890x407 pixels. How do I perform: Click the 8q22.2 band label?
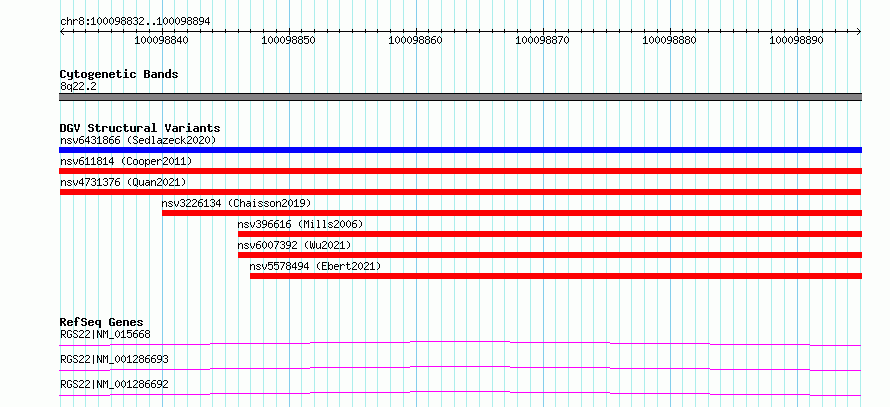76,86
